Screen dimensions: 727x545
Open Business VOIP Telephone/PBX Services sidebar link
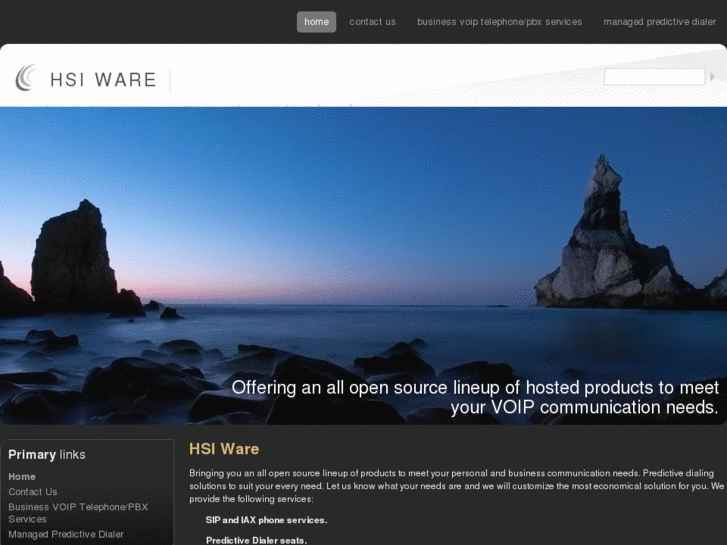pos(78,513)
